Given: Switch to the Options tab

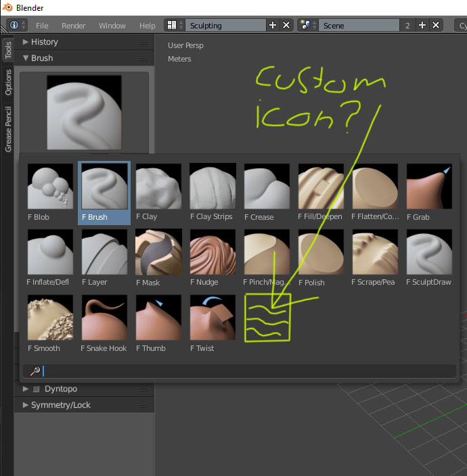Looking at the screenshot, I should point(8,82).
